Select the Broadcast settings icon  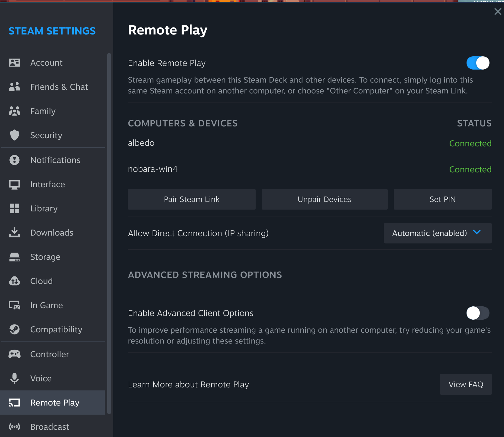(14, 427)
